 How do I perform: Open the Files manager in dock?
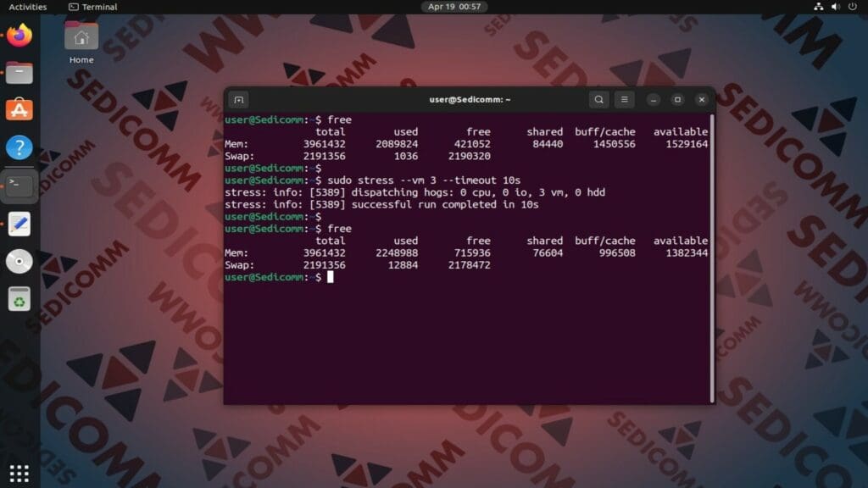tap(19, 73)
